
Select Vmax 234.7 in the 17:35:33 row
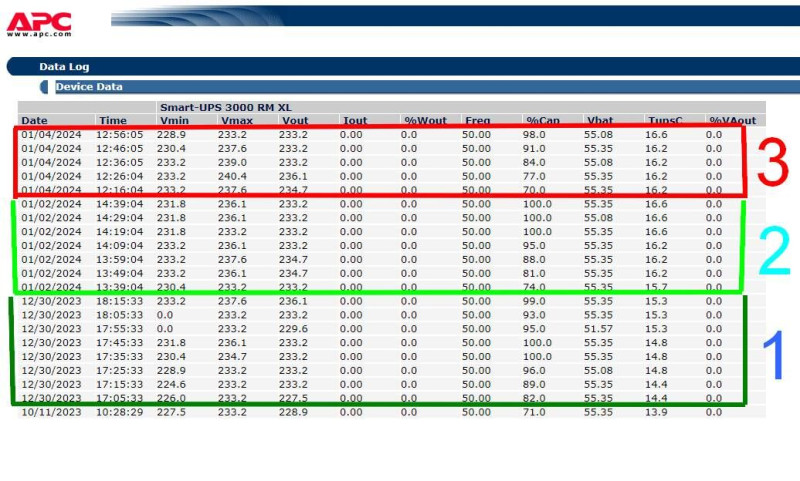coord(232,356)
